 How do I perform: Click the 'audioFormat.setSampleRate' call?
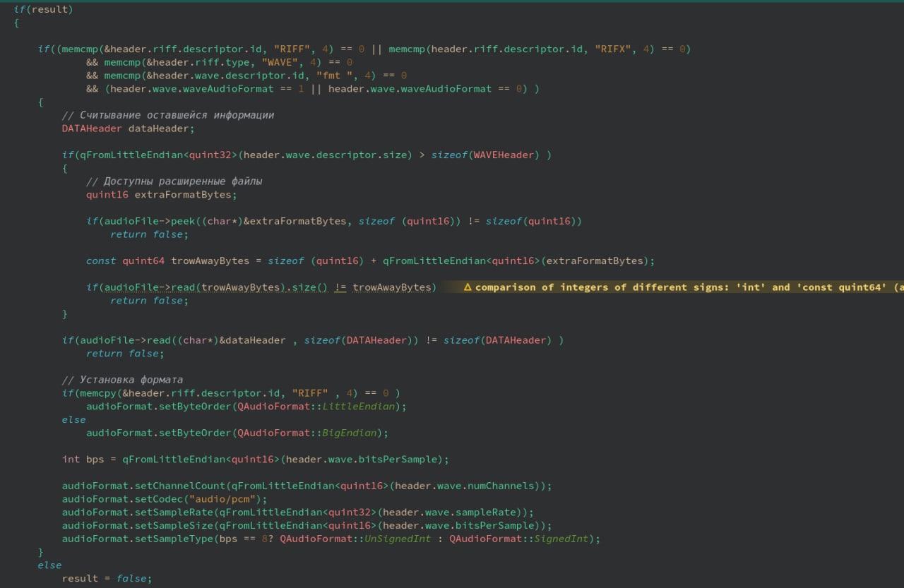(138, 512)
